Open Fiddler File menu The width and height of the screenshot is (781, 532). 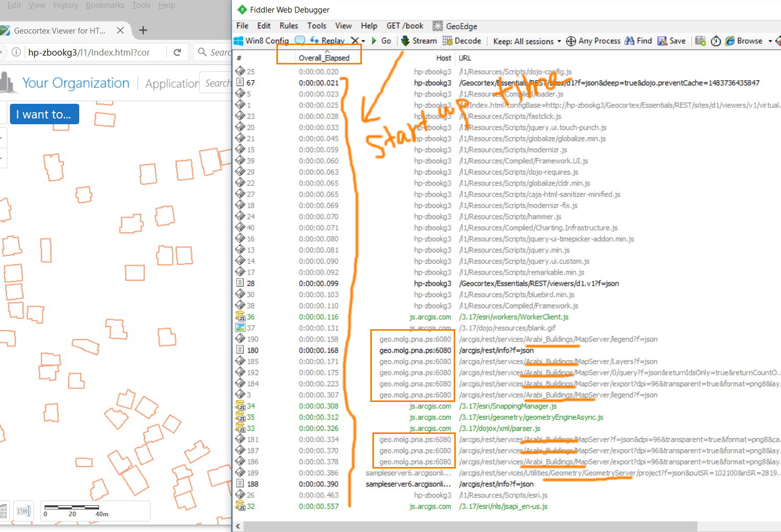click(x=242, y=26)
